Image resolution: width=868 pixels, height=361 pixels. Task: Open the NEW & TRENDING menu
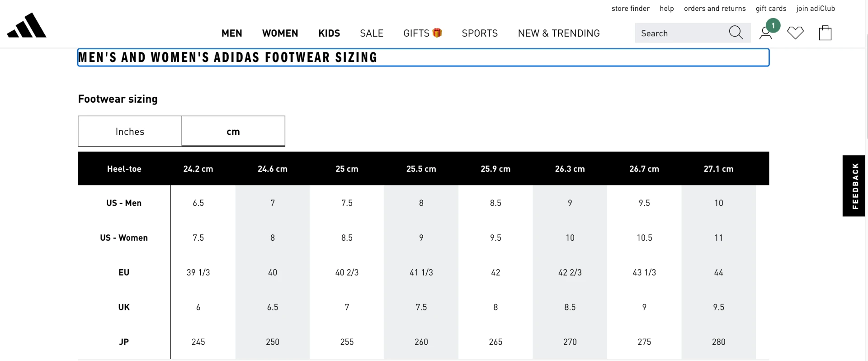point(559,33)
